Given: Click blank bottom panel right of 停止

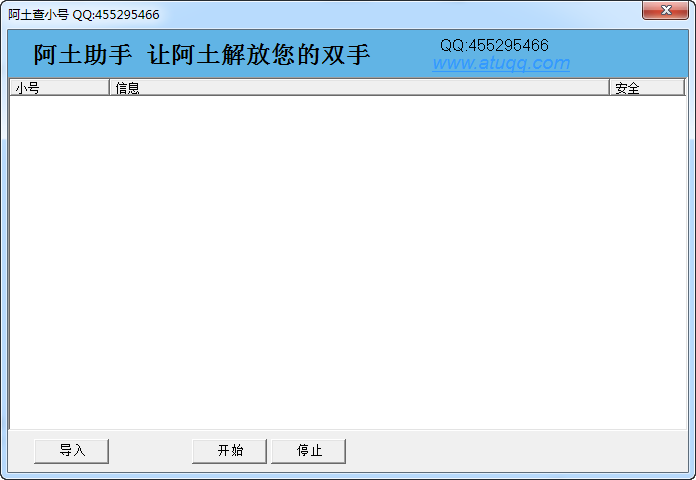Looking at the screenshot, I should 515,451.
